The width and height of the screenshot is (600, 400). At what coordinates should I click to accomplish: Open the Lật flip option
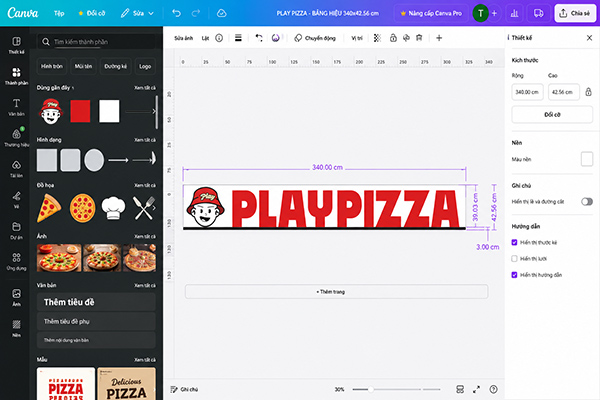click(205, 38)
